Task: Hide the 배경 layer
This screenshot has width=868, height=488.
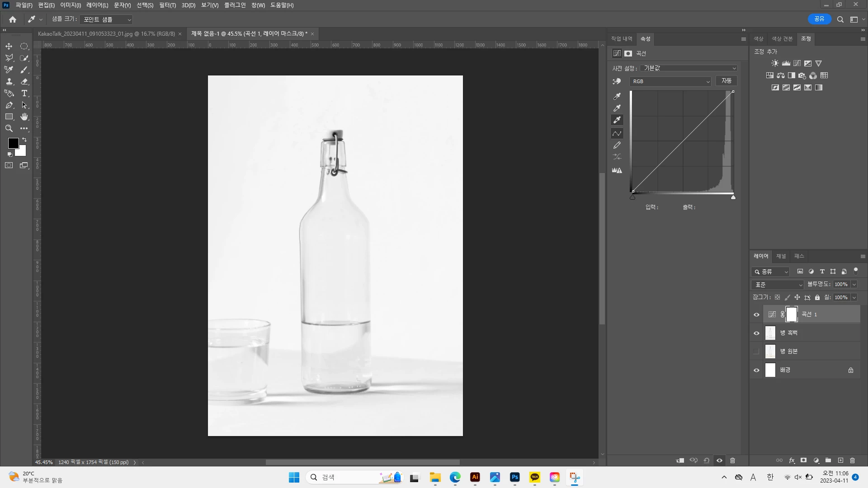Action: point(756,370)
